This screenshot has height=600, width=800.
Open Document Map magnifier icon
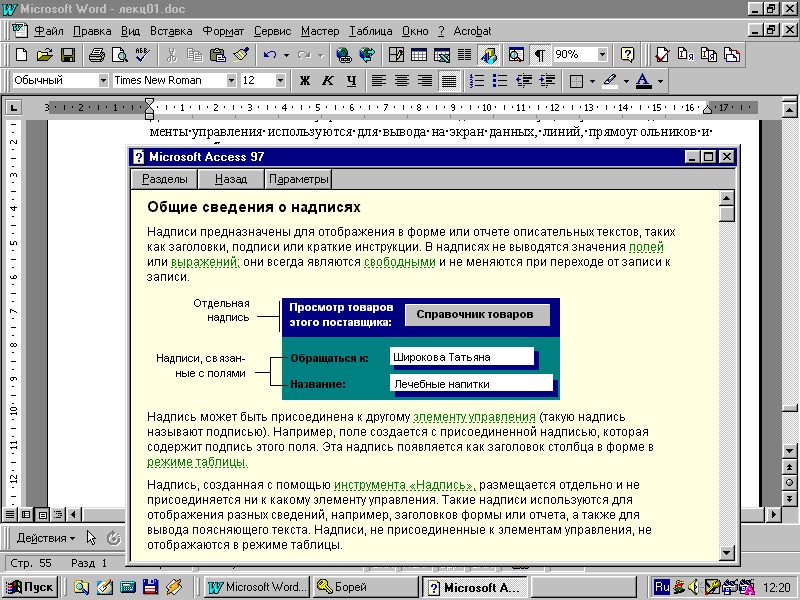pyautogui.click(x=516, y=55)
